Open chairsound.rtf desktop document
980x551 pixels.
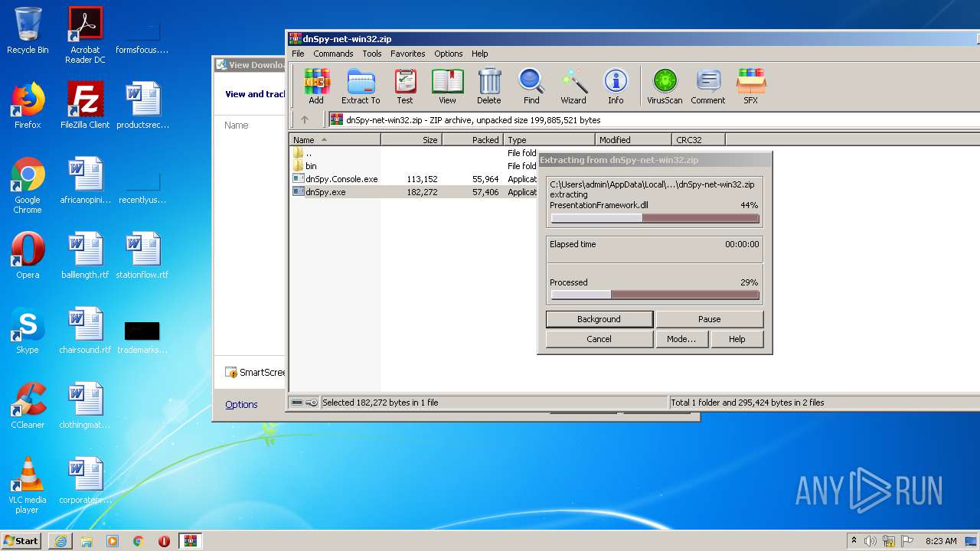(85, 331)
